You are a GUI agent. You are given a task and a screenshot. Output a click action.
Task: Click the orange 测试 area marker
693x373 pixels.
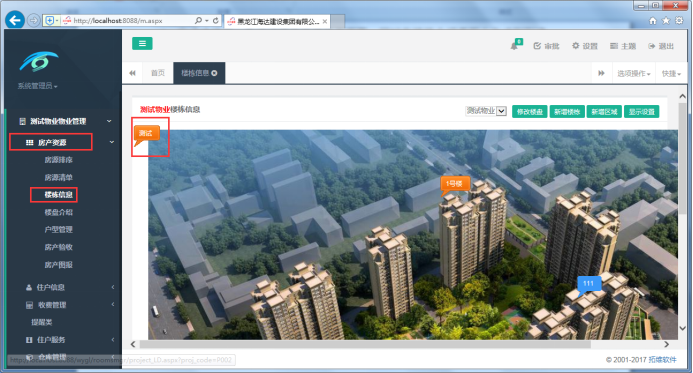[146, 133]
